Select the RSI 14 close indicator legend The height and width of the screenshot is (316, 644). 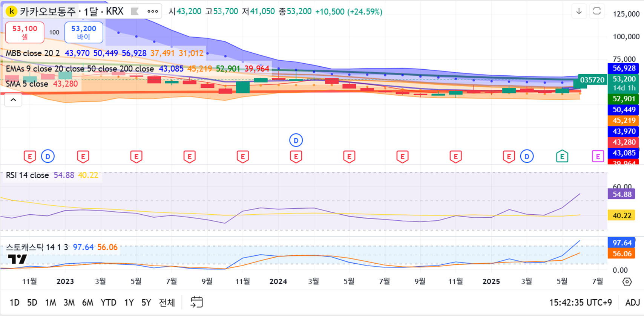click(x=27, y=175)
